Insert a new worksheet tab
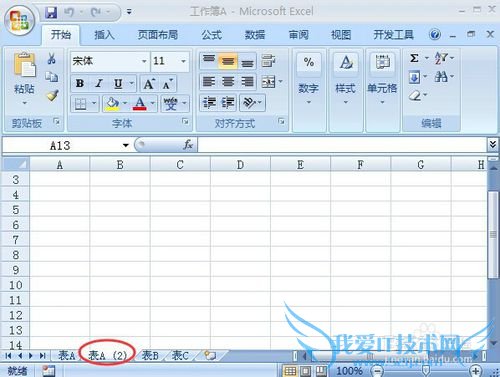Screen dimensions: 500x377 (210, 355)
